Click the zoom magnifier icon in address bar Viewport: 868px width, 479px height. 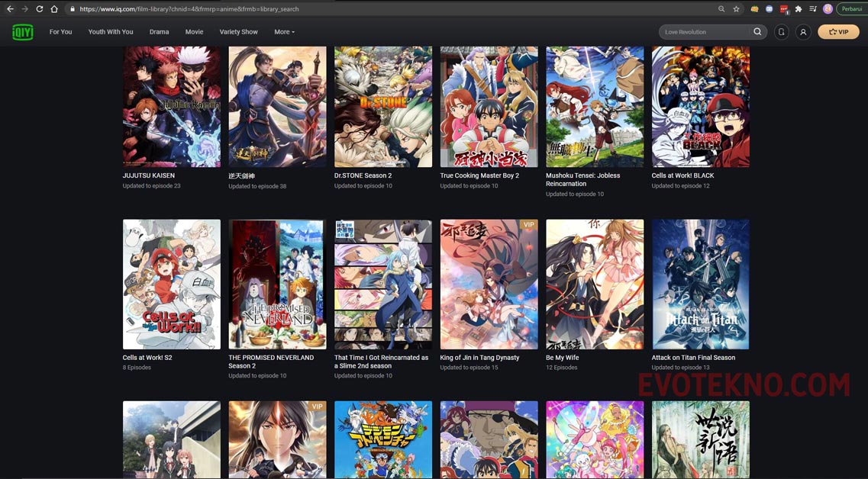pyautogui.click(x=721, y=9)
